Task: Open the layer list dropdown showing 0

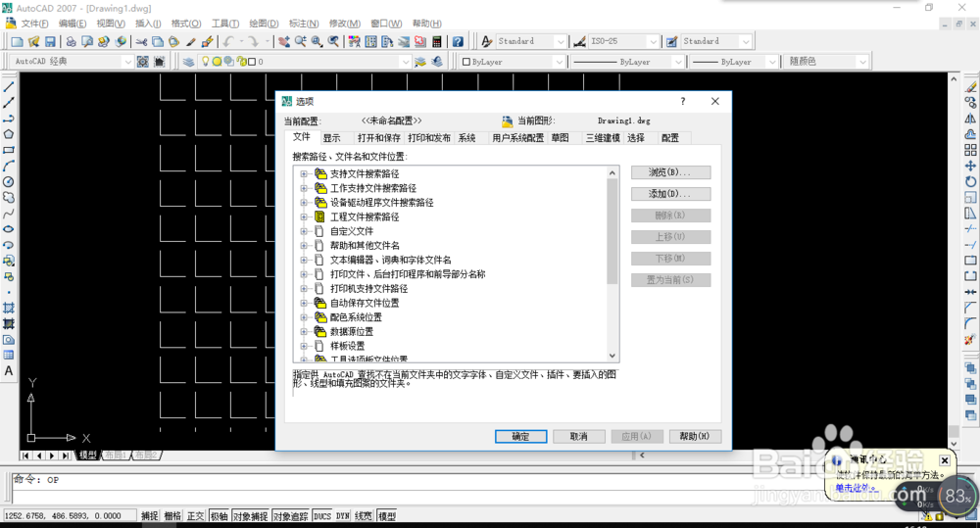Action: 406,62
